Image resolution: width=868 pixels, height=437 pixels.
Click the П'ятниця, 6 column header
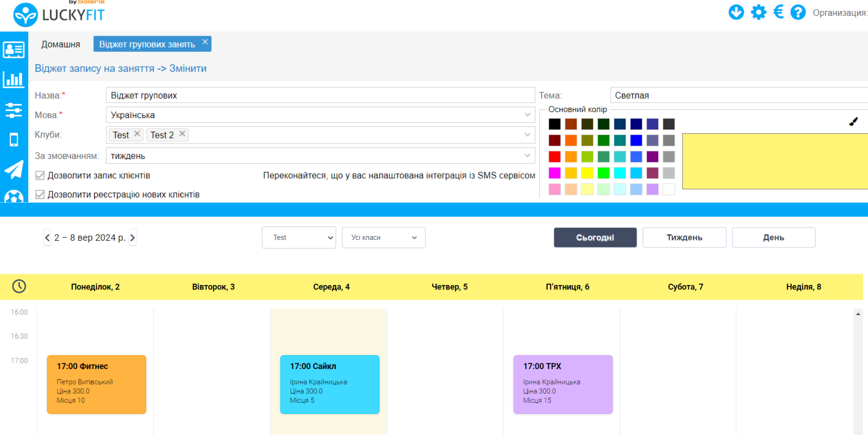568,287
